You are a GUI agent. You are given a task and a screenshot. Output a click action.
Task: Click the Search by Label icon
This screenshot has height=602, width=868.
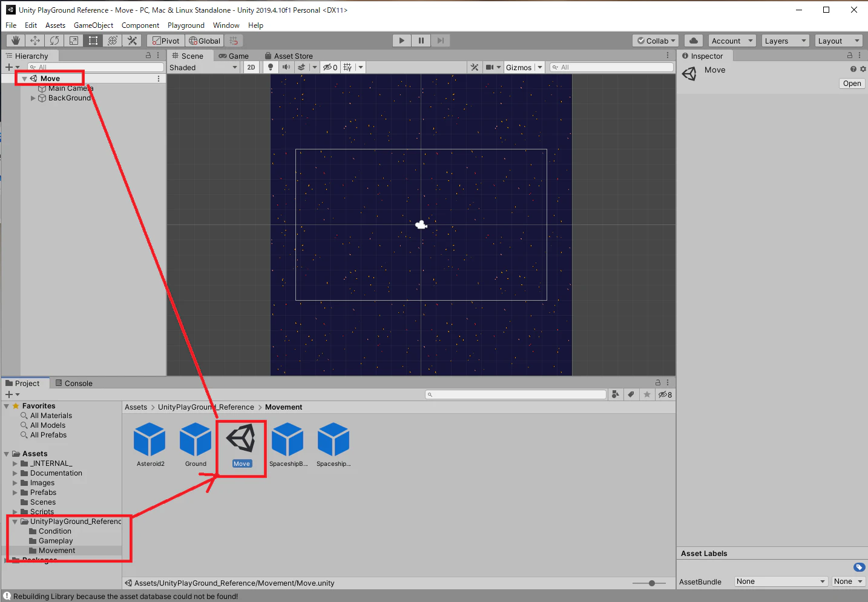click(631, 394)
